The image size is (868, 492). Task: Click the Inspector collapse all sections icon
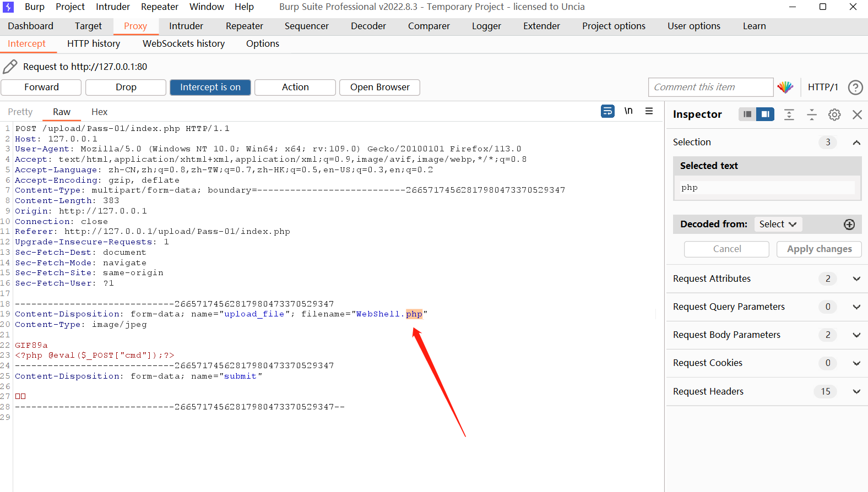click(812, 114)
